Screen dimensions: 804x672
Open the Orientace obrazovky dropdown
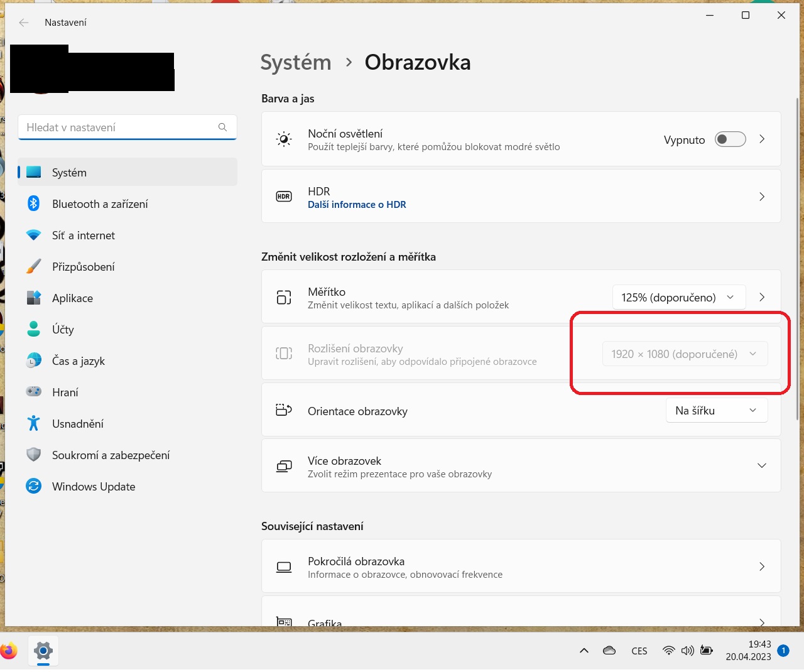click(x=716, y=411)
